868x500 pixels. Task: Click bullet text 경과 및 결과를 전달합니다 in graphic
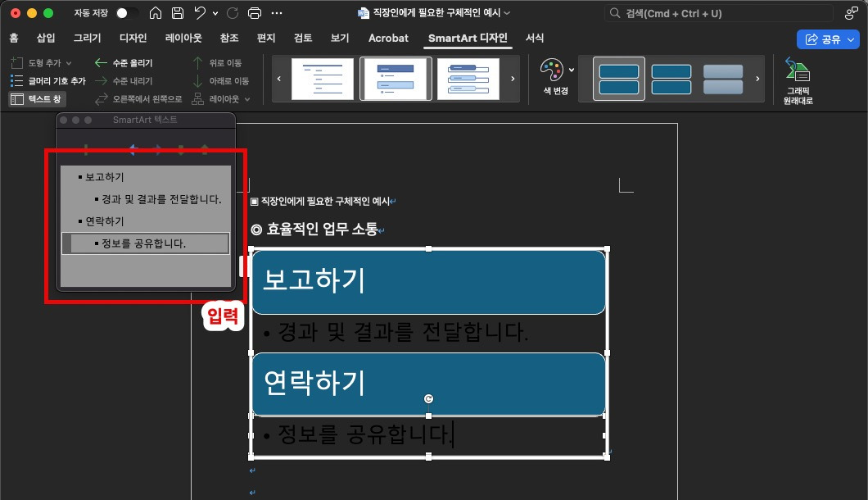click(x=402, y=332)
